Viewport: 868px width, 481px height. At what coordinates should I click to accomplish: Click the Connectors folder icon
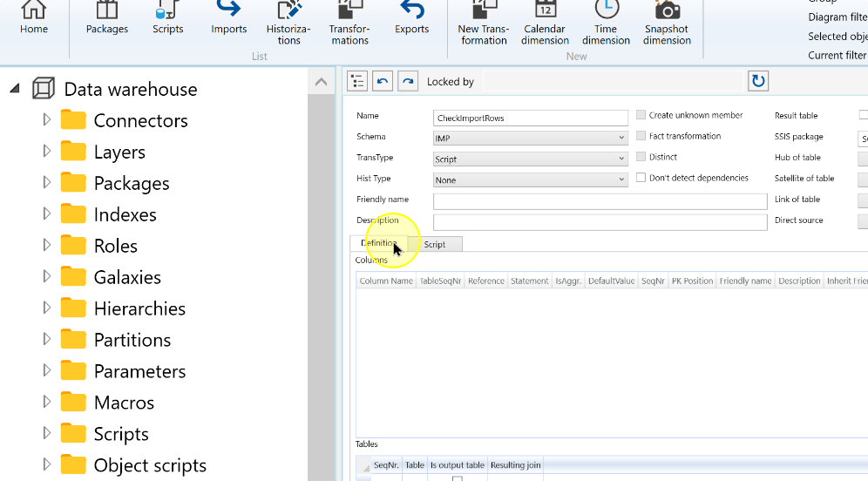(x=73, y=120)
